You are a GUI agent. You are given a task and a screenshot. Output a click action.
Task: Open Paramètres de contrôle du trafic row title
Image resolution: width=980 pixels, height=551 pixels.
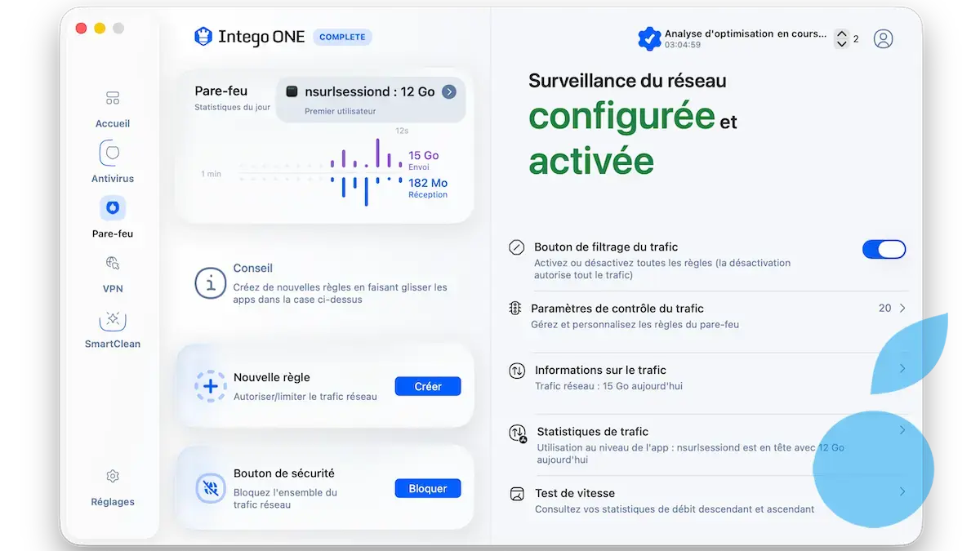(x=617, y=309)
